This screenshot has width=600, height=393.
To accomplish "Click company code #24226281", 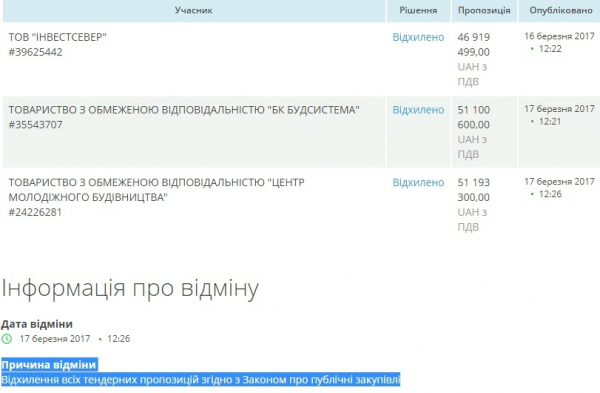I will click(x=35, y=212).
